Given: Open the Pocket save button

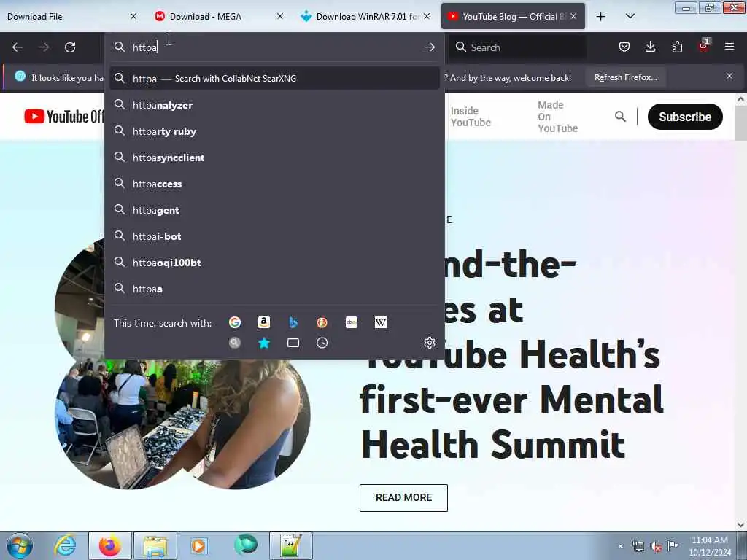Looking at the screenshot, I should [x=624, y=47].
